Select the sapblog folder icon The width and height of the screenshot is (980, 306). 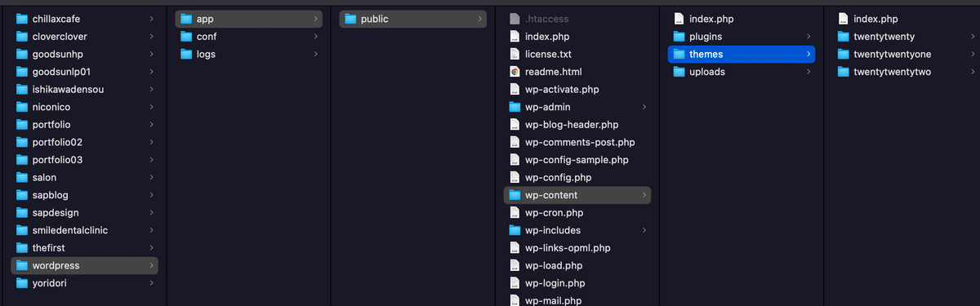tap(22, 195)
